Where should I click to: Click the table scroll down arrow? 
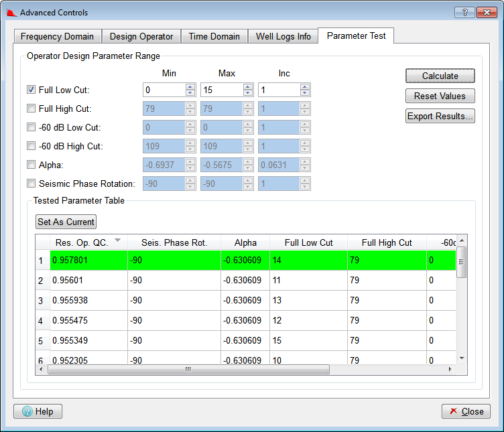click(x=462, y=358)
